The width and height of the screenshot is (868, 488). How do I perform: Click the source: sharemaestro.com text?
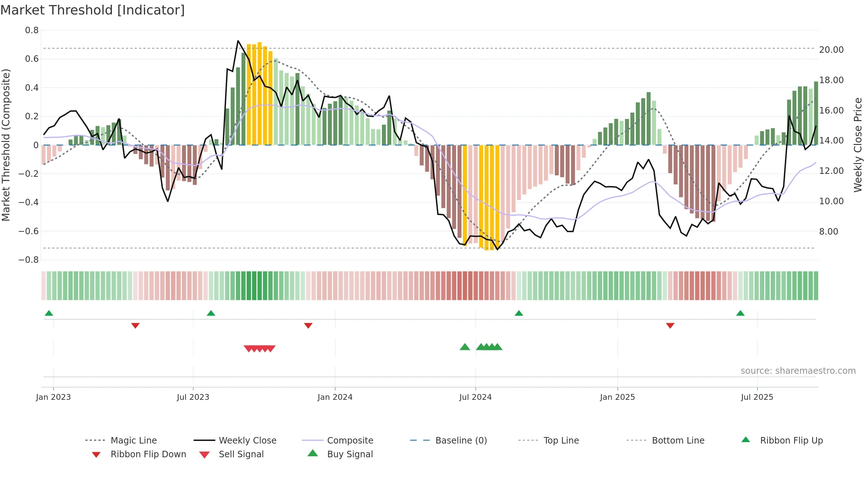pyautogui.click(x=798, y=371)
